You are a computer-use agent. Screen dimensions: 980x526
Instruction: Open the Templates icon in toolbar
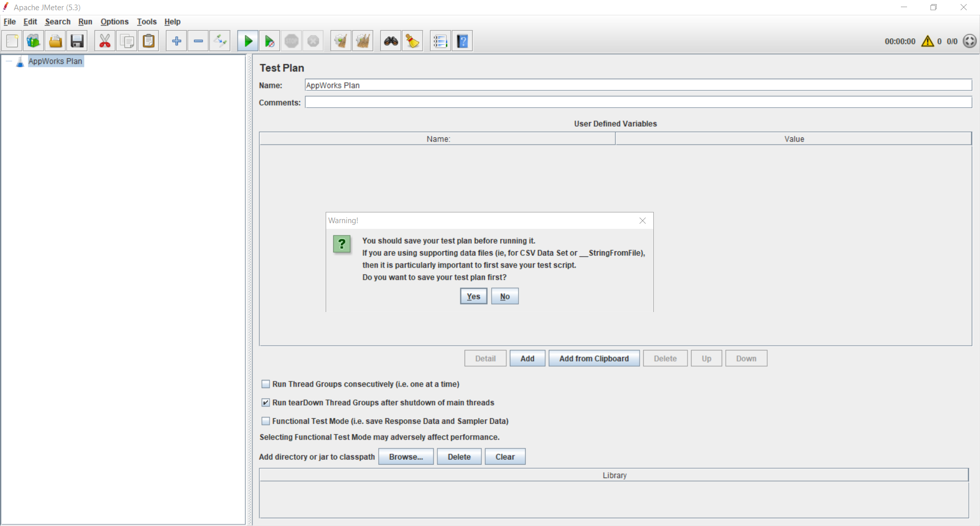tap(34, 41)
